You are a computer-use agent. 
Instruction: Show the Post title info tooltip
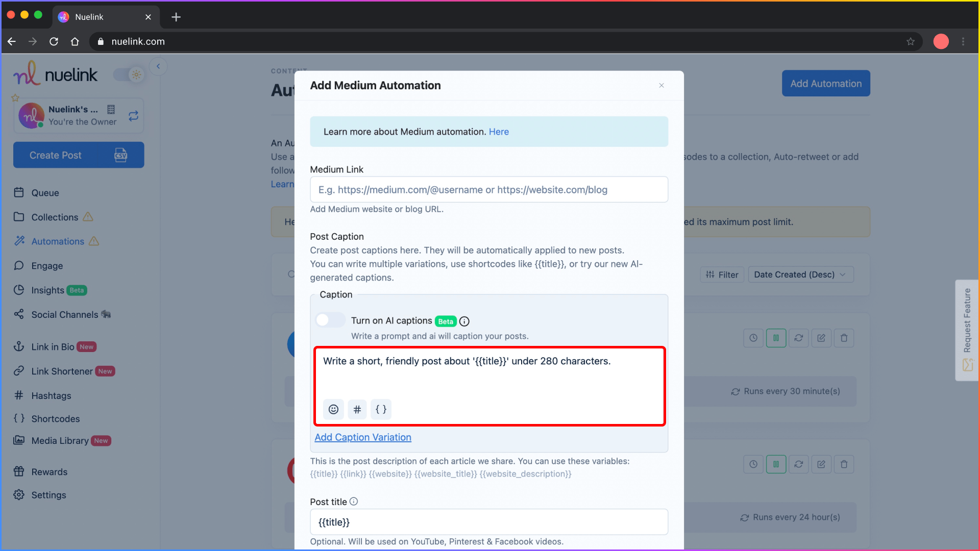(354, 502)
